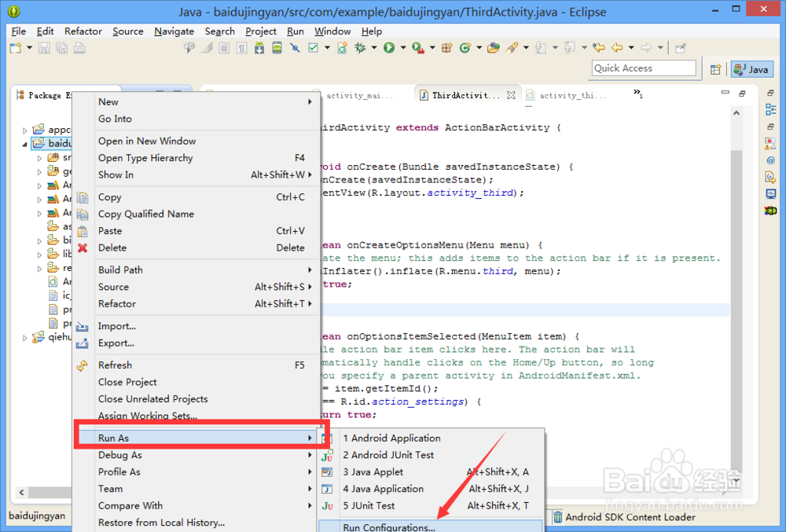Switch to the activity_mai... editor tab
This screenshot has width=786, height=532.
point(359,95)
